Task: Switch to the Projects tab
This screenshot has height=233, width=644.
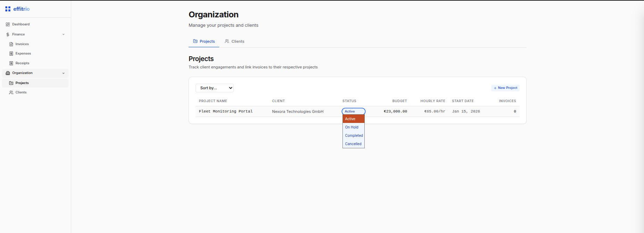Action: 204,41
